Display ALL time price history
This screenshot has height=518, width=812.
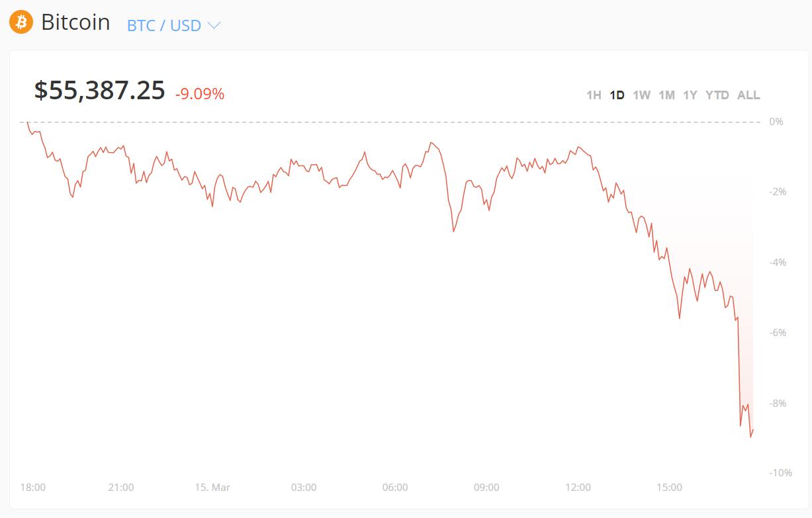pos(748,95)
